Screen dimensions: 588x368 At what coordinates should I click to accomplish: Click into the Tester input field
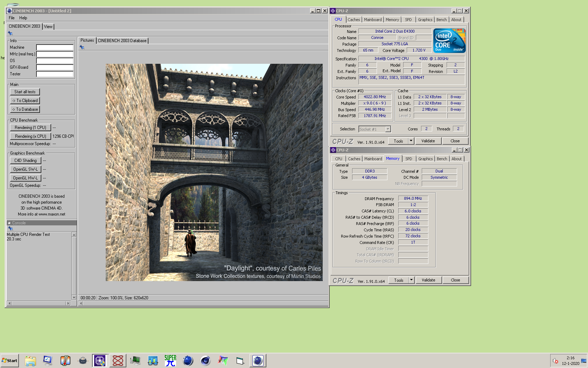click(55, 74)
